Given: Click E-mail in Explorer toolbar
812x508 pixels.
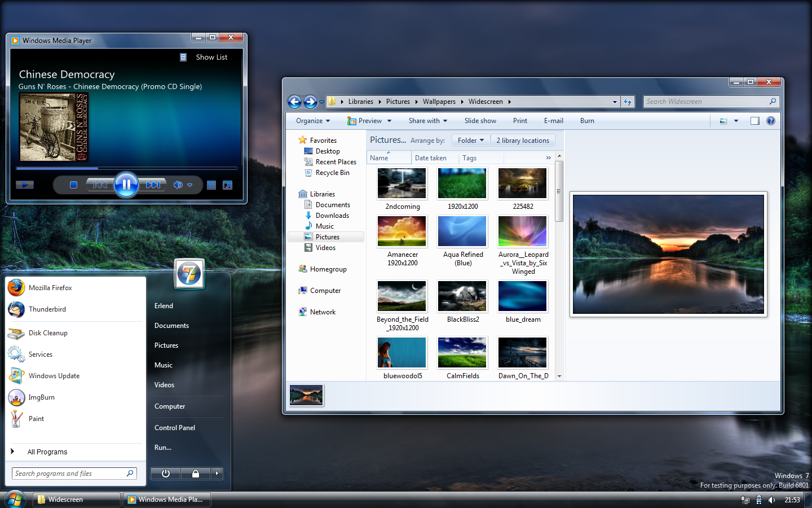Looking at the screenshot, I should point(554,121).
